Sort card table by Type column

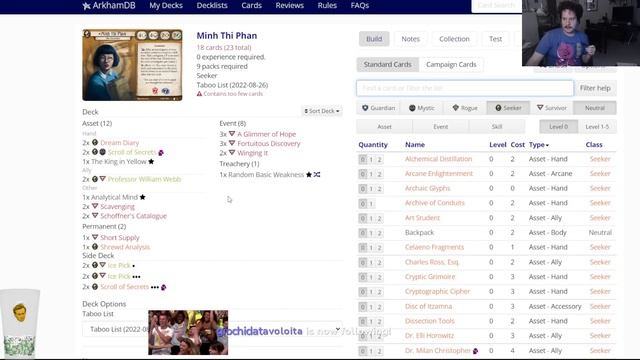click(539, 144)
